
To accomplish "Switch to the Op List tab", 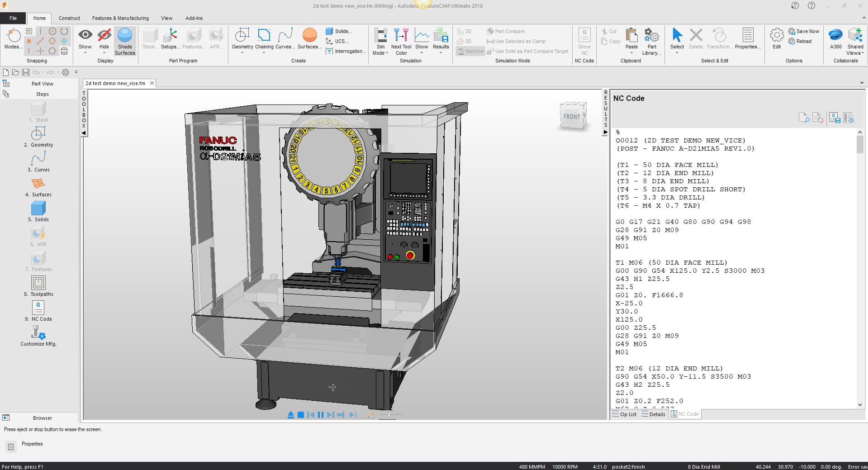I will click(624, 414).
